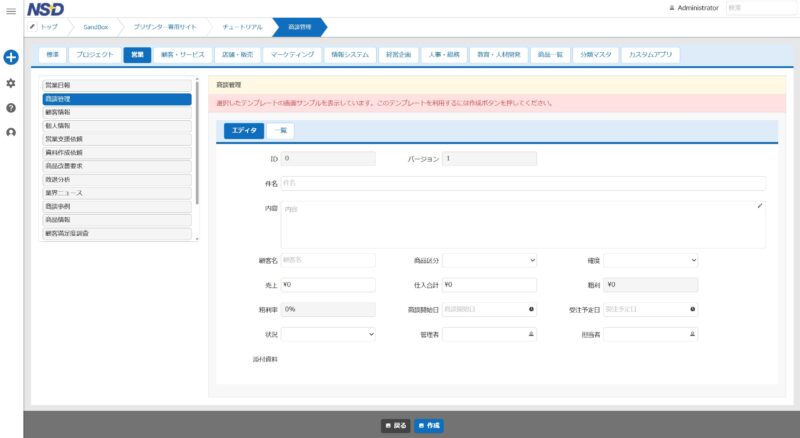Expand the 商品区分 dropdown

(489, 260)
